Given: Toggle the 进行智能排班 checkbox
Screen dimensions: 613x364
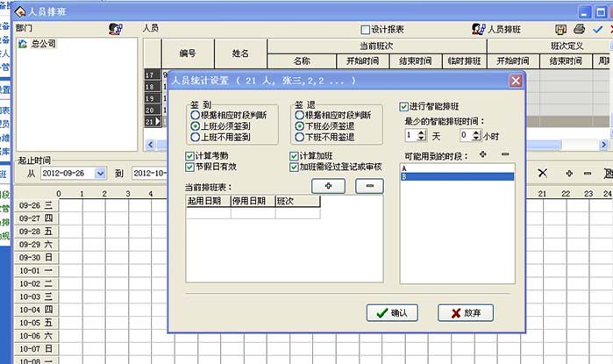Looking at the screenshot, I should pos(404,106).
